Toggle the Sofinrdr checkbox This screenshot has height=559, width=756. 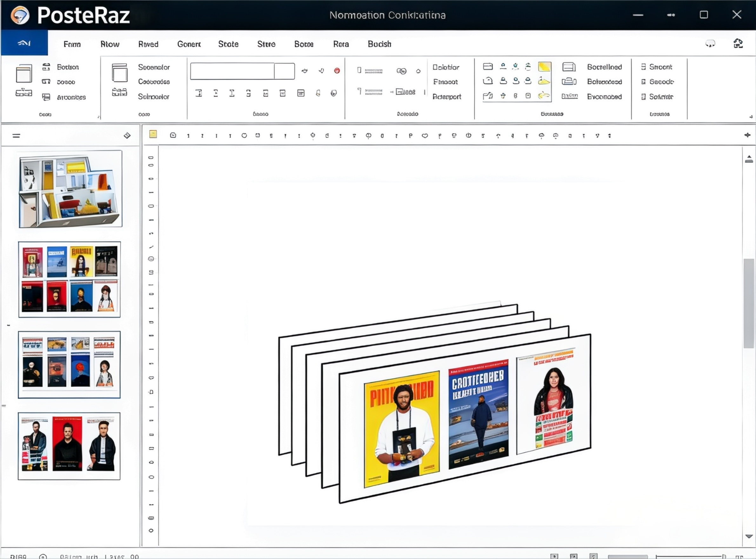(643, 97)
